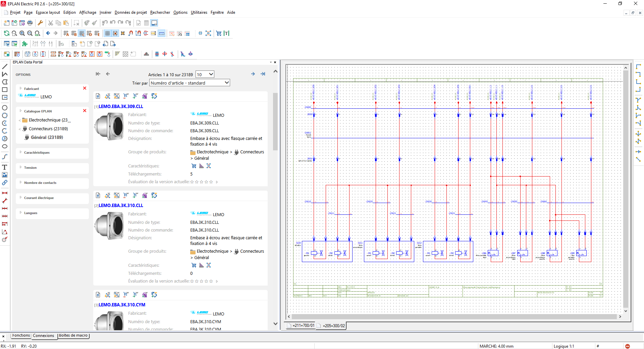Click thumbnail image of LEMO.EBA.3K.310.CLL connector
Image resolution: width=644 pixels, height=349 pixels.
point(109,226)
